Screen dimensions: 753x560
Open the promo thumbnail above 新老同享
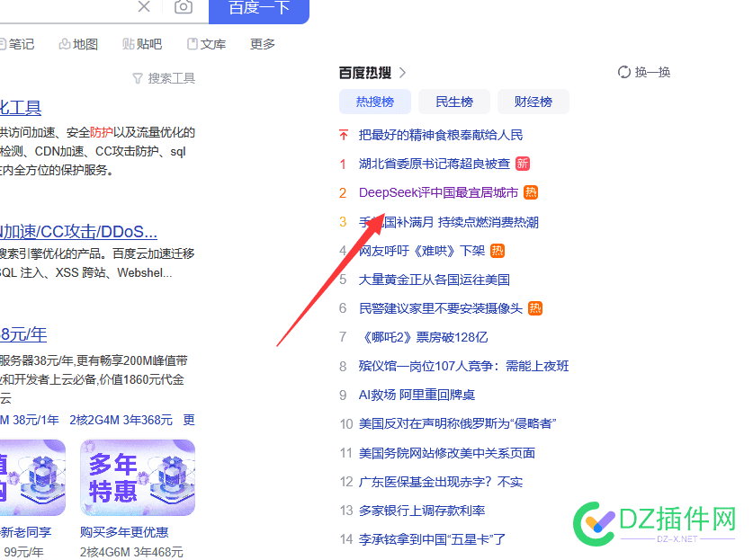pos(32,478)
